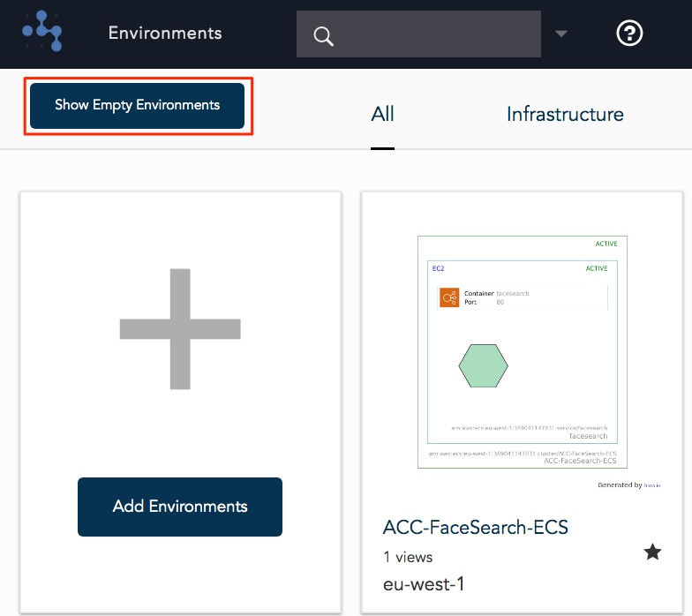The height and width of the screenshot is (616, 692).
Task: Open the Environments header title
Action: (165, 34)
